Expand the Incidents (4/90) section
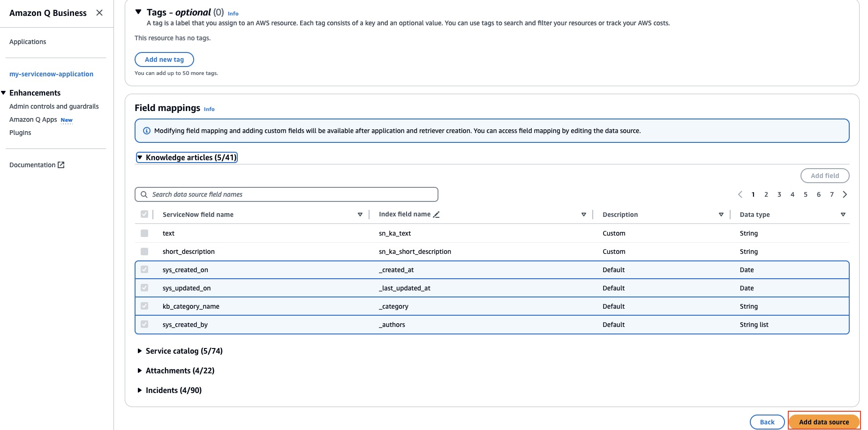The height and width of the screenshot is (430, 868). [x=169, y=390]
